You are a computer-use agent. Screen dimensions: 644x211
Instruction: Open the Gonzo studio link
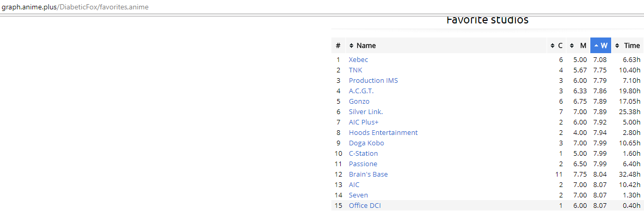pyautogui.click(x=359, y=102)
